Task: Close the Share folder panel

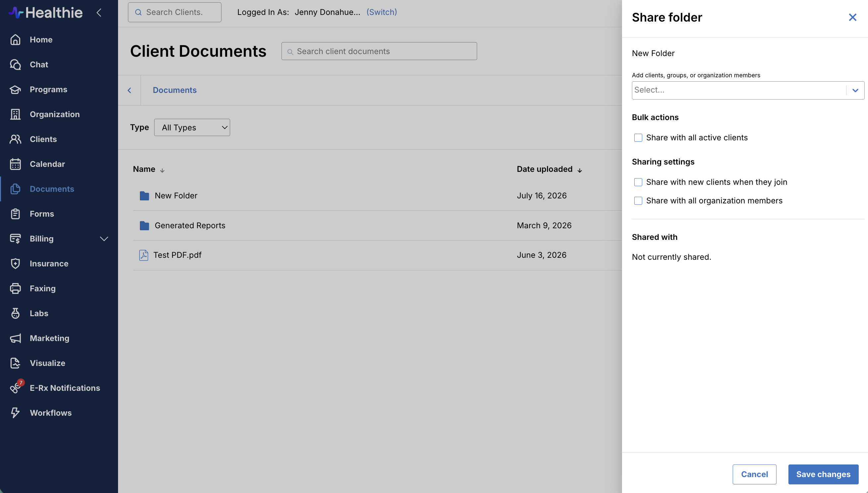Action: point(852,17)
